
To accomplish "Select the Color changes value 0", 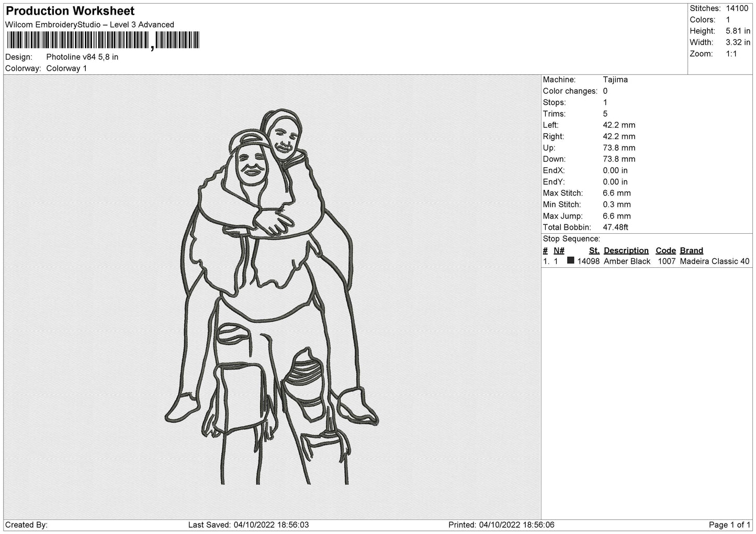I will 605,91.
